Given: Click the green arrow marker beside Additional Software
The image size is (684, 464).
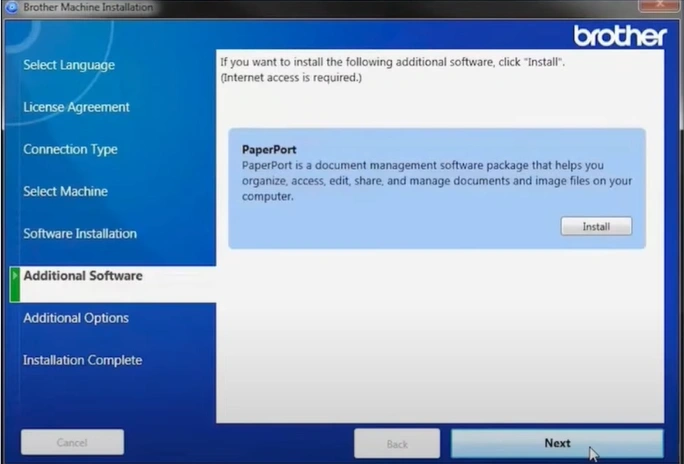Looking at the screenshot, I should point(14,283).
